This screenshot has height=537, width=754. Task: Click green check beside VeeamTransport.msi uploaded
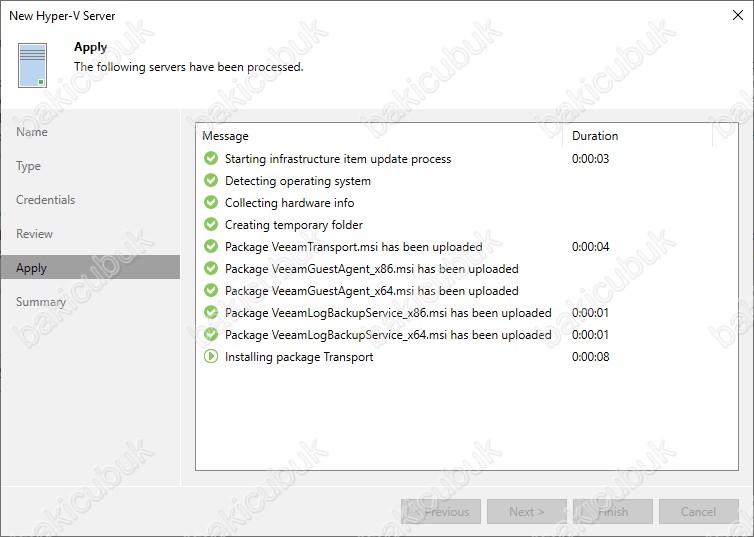[x=211, y=247]
